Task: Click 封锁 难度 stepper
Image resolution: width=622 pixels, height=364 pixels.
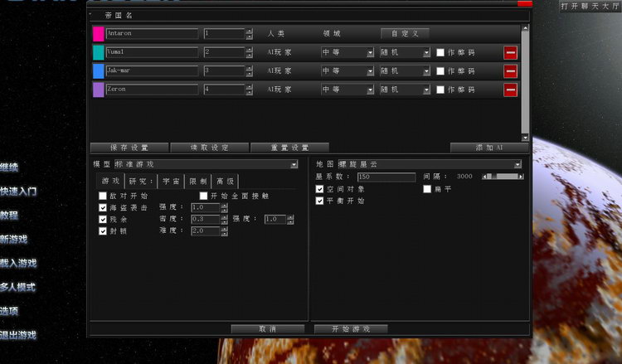Action: pos(225,231)
